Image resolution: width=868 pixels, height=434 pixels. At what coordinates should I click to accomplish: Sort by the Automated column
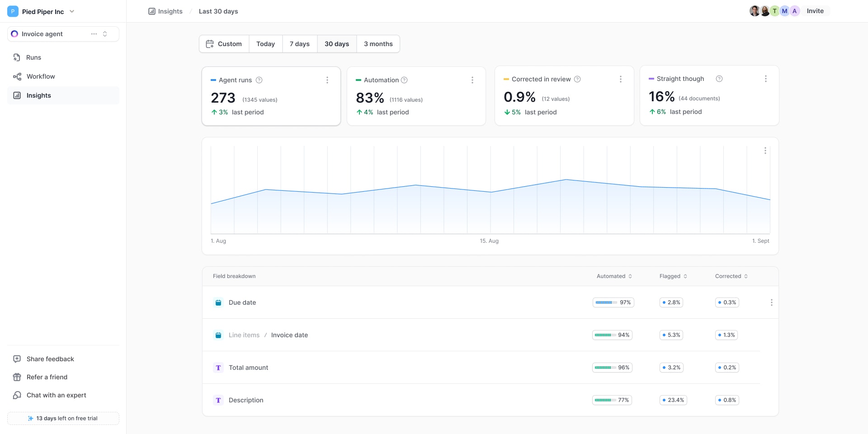614,276
